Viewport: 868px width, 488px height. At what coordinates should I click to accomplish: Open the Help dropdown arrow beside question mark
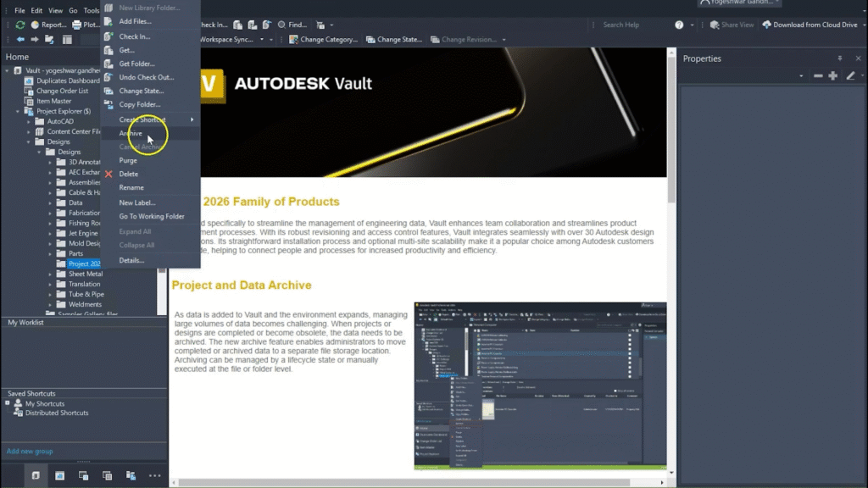tap(692, 25)
